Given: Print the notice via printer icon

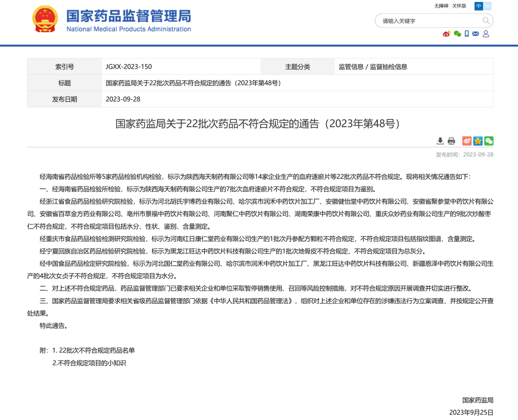Looking at the screenshot, I should click(x=451, y=141).
